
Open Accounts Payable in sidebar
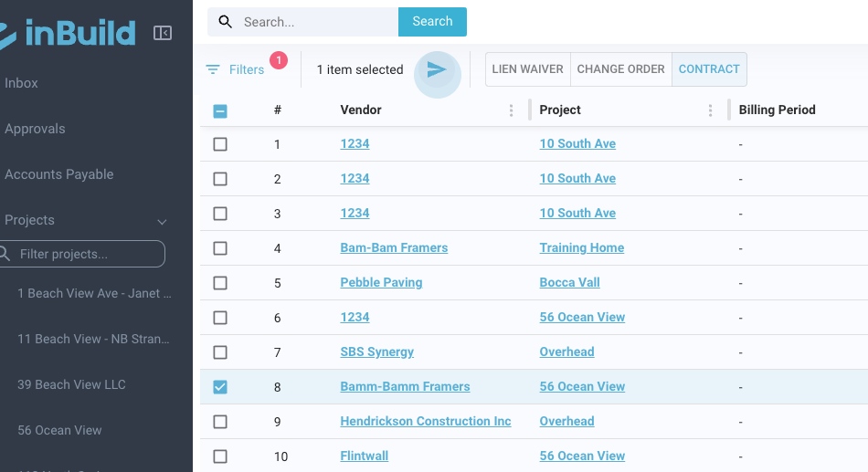[x=59, y=174]
